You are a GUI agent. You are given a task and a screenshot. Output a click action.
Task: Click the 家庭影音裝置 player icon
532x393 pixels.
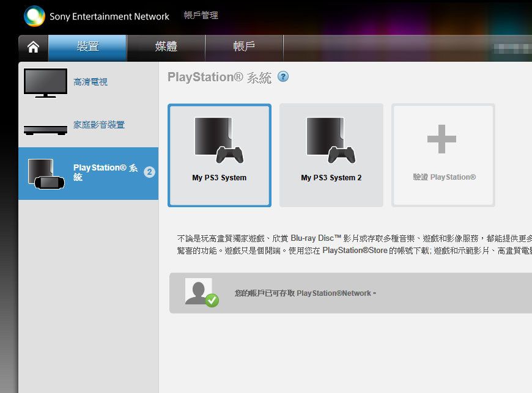45,130
